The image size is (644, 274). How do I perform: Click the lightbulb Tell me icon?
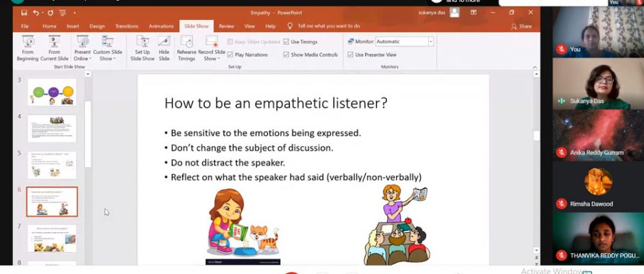pyautogui.click(x=290, y=26)
